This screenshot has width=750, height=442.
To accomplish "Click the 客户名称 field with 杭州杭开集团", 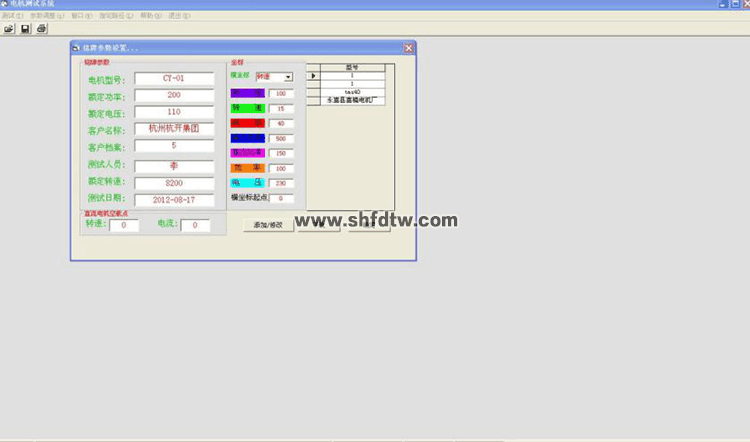I will [x=174, y=129].
